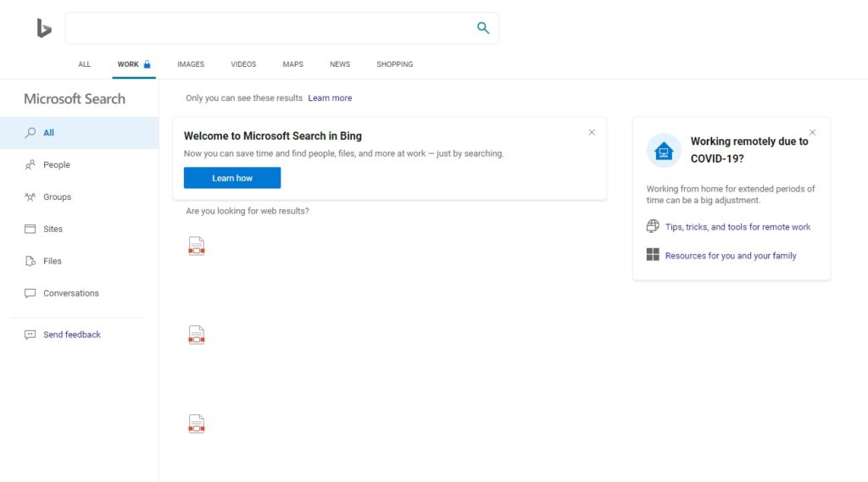This screenshot has width=868, height=482.
Task: Click the lock icon beside WORK
Action: pyautogui.click(x=147, y=64)
